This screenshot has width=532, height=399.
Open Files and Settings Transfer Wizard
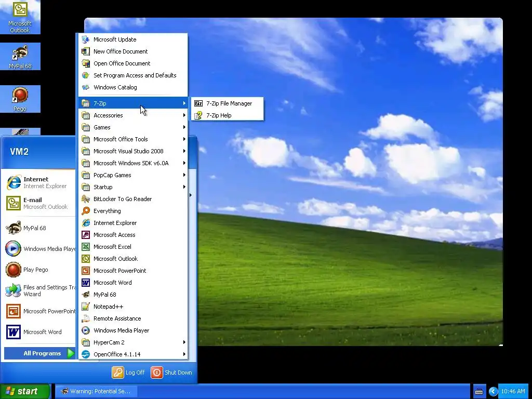point(39,290)
